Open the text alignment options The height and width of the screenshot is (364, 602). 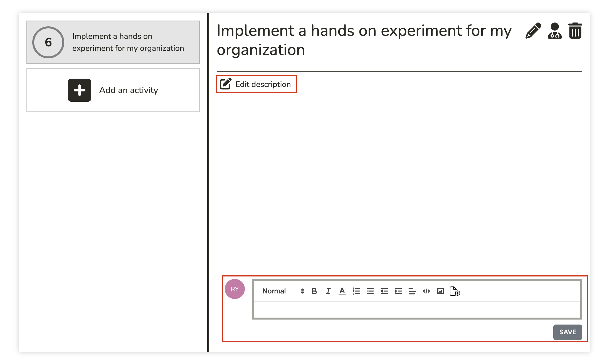coord(412,291)
